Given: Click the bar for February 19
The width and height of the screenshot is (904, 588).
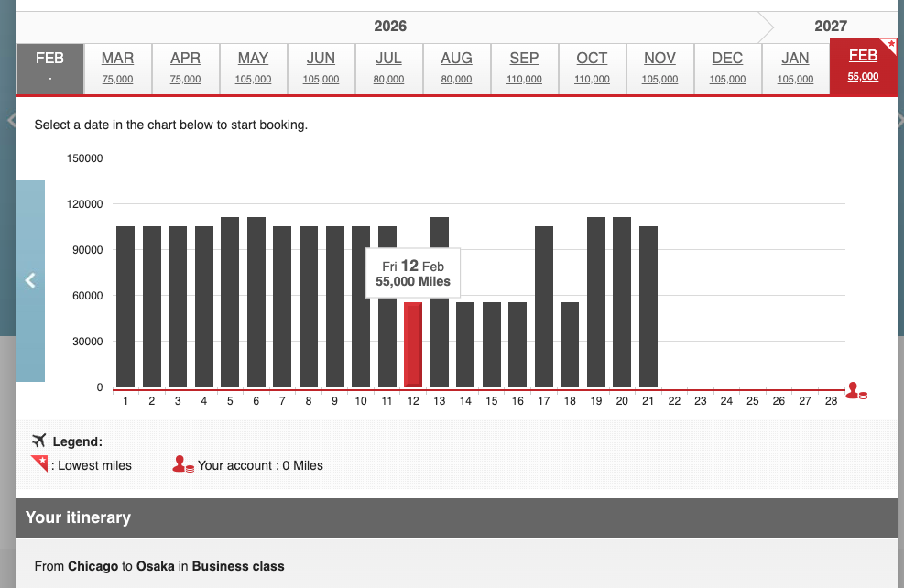Looking at the screenshot, I should [595, 302].
